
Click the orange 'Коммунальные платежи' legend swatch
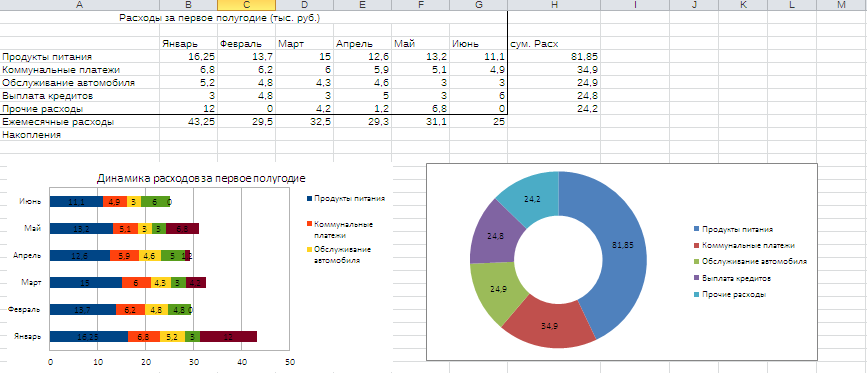tap(309, 224)
